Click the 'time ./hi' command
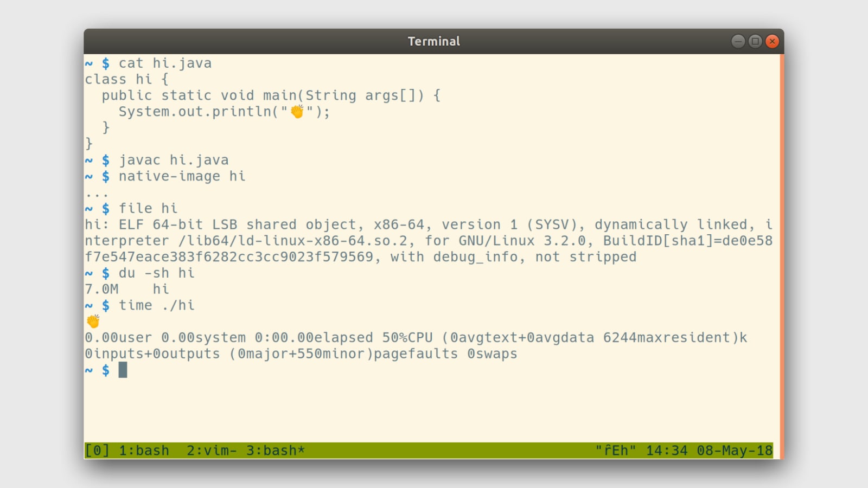The image size is (868, 488). [x=157, y=305]
